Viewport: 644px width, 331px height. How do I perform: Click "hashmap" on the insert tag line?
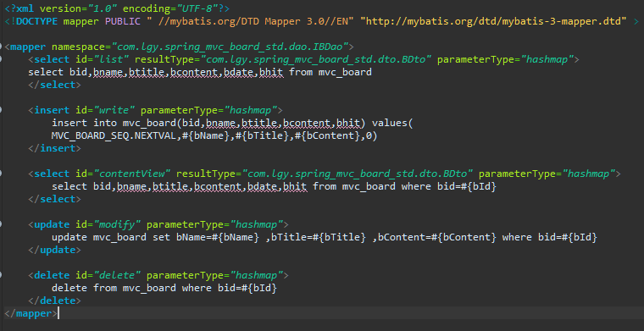251,110
